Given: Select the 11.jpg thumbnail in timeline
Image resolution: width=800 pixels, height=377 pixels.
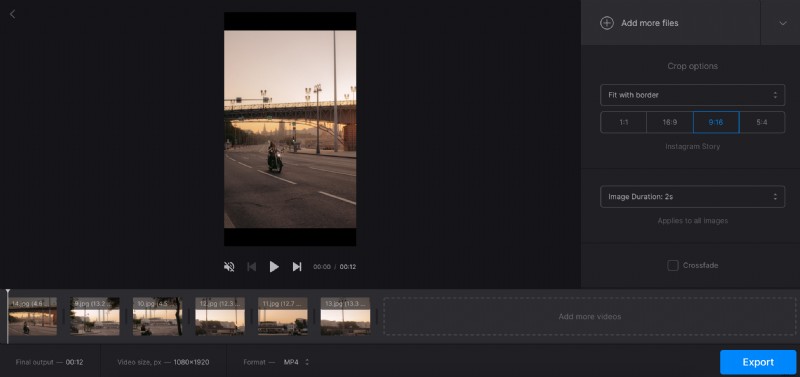Looking at the screenshot, I should [x=283, y=316].
